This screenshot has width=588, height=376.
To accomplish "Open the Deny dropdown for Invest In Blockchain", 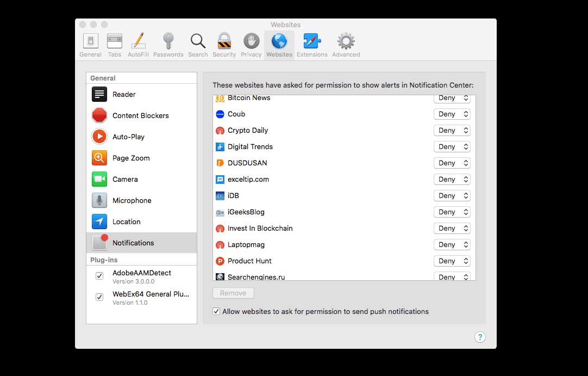I will 452,229.
